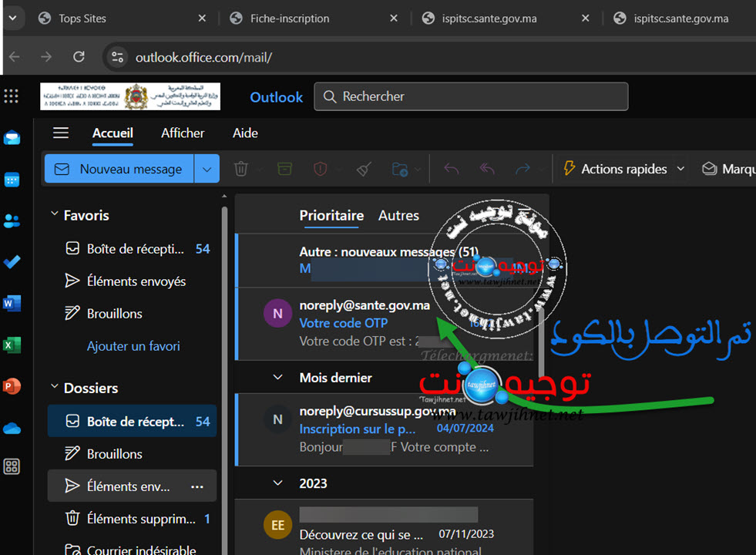The width and height of the screenshot is (756, 555).
Task: Open the Aide ribbon tab
Action: [x=245, y=133]
